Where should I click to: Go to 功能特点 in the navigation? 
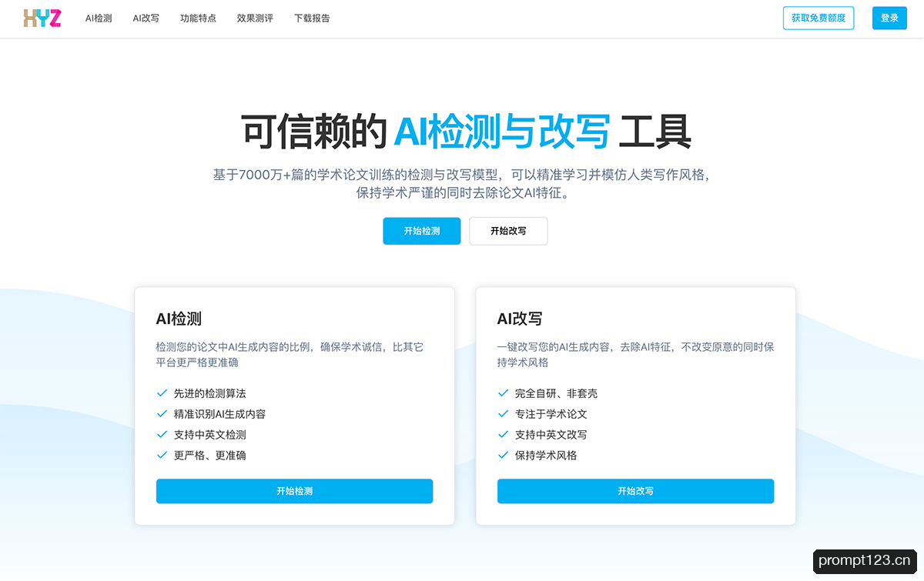click(x=198, y=18)
